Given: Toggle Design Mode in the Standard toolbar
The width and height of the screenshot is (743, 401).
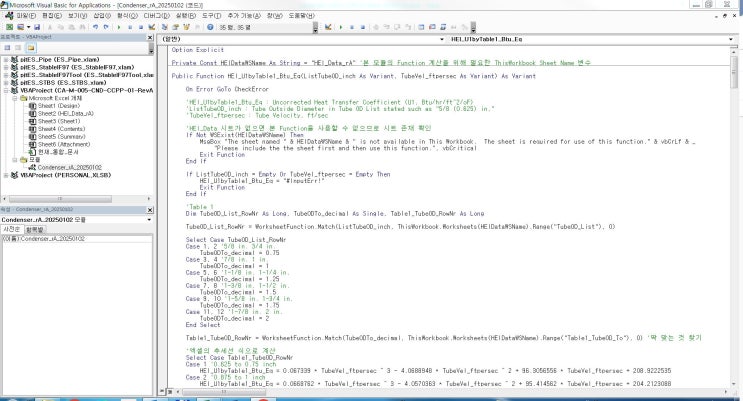Looking at the screenshot, I should pos(152,27).
